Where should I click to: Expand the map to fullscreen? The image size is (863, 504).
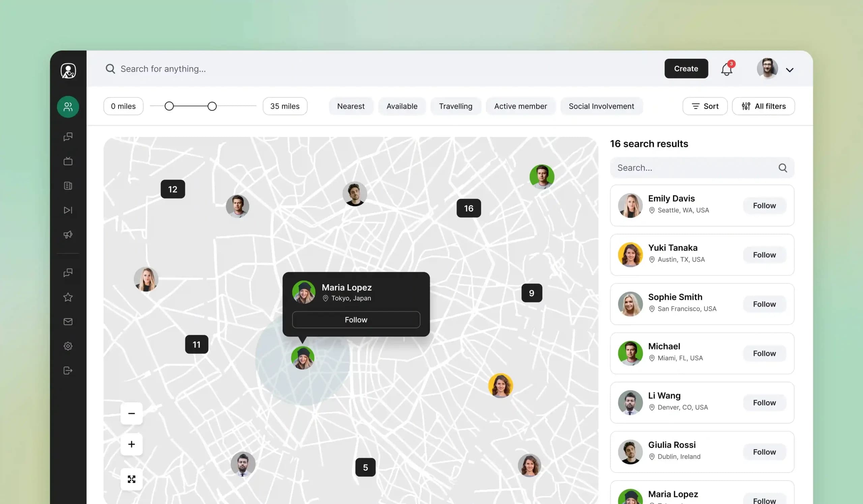pos(131,479)
